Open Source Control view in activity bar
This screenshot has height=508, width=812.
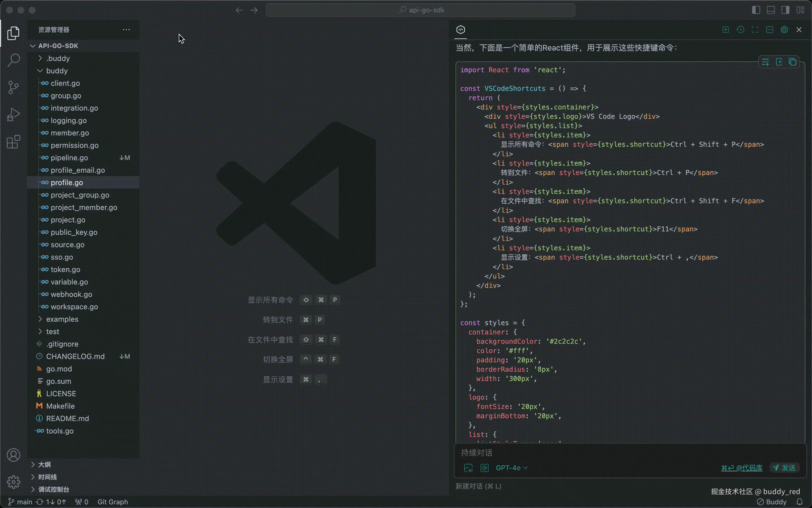[14, 87]
